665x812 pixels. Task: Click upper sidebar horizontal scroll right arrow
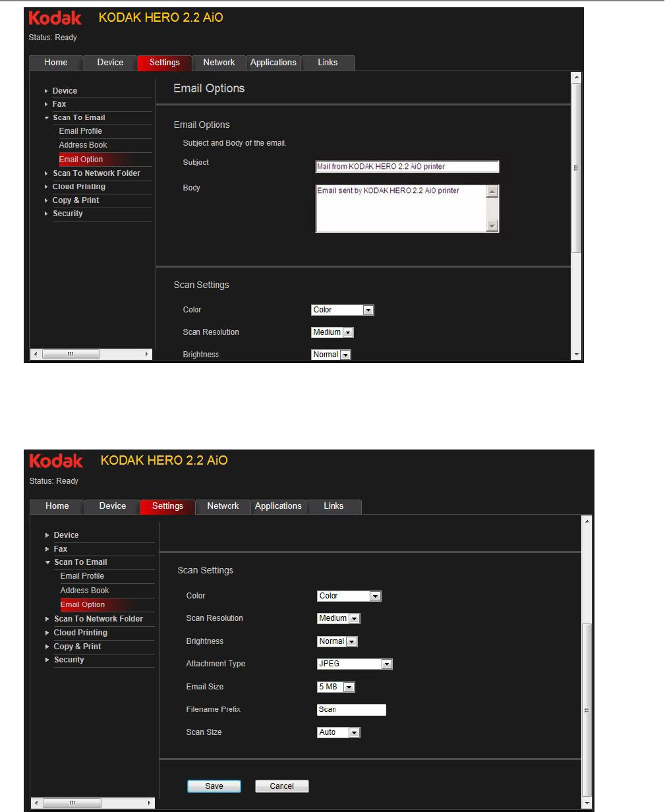point(147,354)
